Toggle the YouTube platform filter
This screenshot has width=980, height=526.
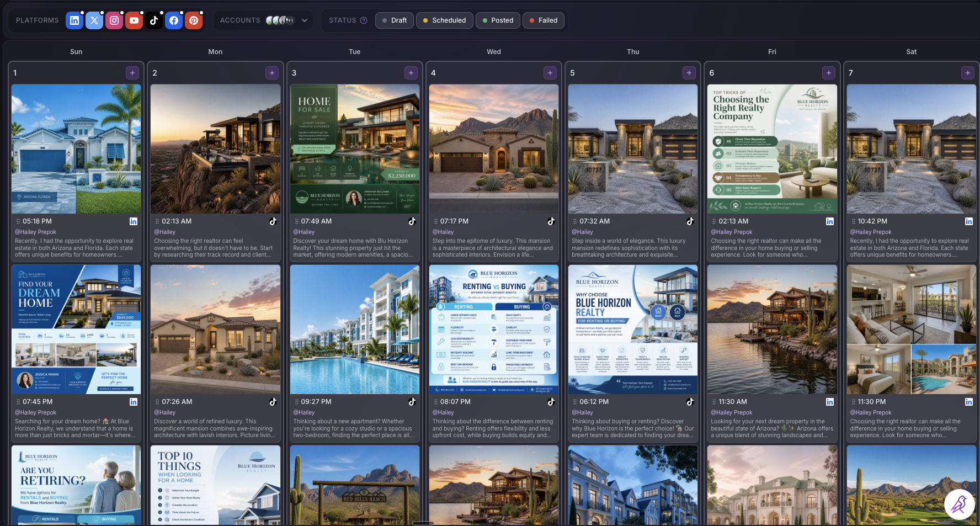pyautogui.click(x=134, y=20)
